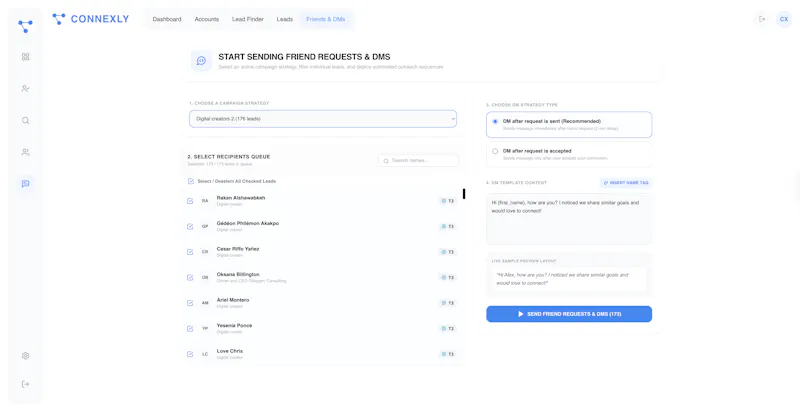
Task: Click the T3 badge for Cesar Riffo Yañez
Action: tap(447, 252)
